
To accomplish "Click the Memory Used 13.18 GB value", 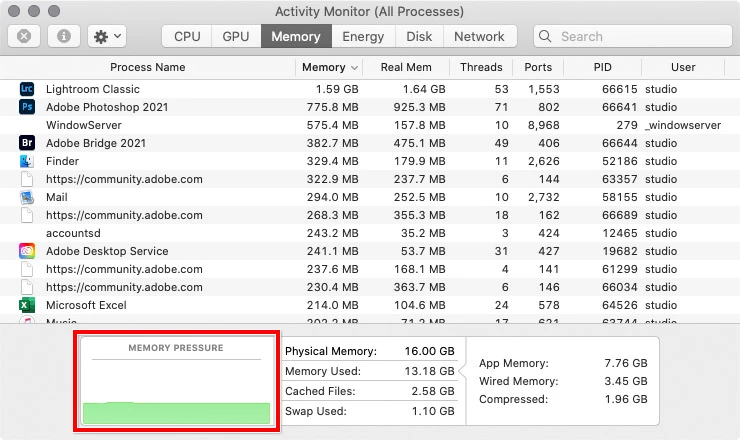I will [x=429, y=371].
